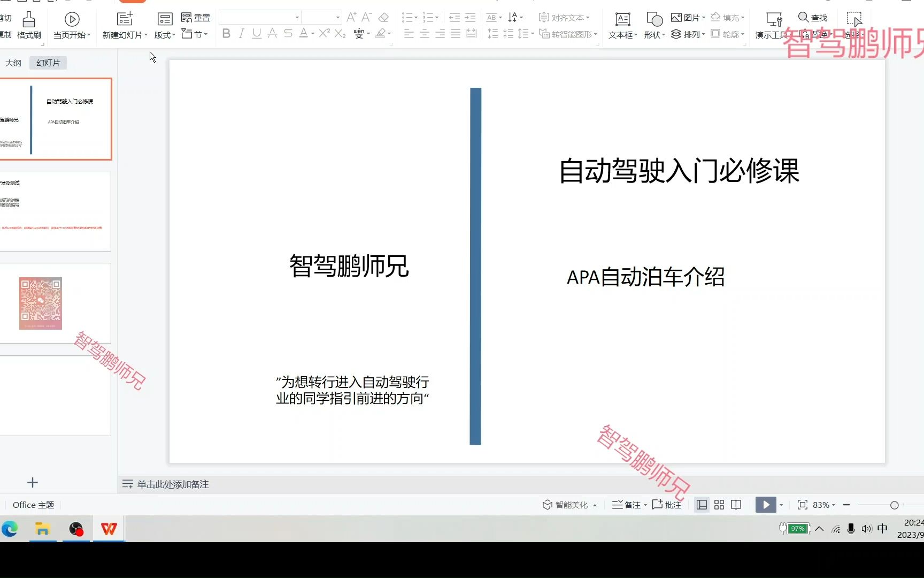This screenshot has width=924, height=578.
Task: Add a Comment (批注)
Action: click(666, 505)
